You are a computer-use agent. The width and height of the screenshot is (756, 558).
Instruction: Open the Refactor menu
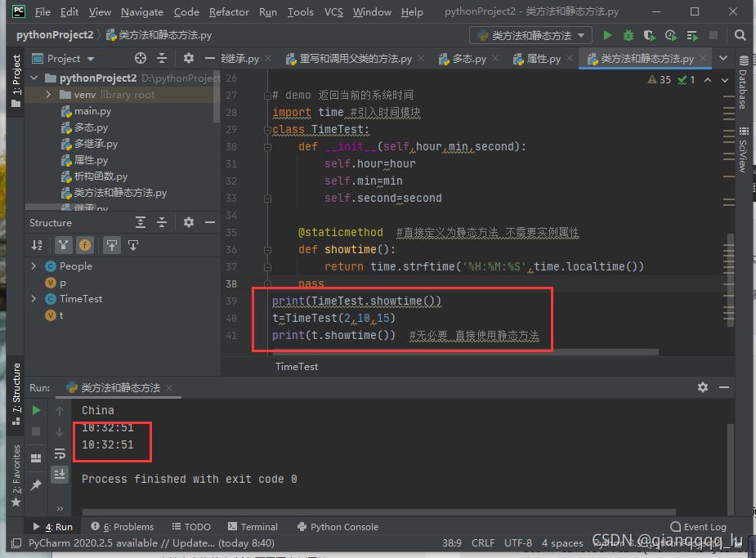tap(229, 12)
